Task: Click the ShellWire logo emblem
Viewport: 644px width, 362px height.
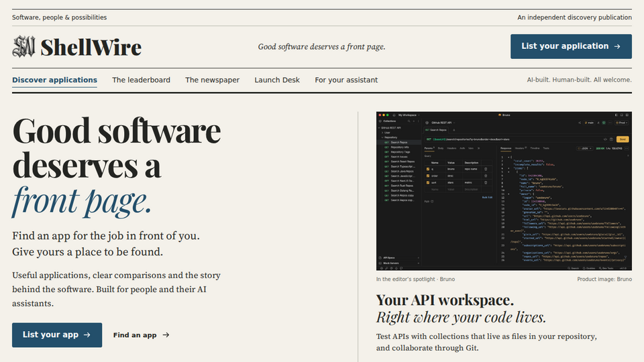Action: point(24,46)
